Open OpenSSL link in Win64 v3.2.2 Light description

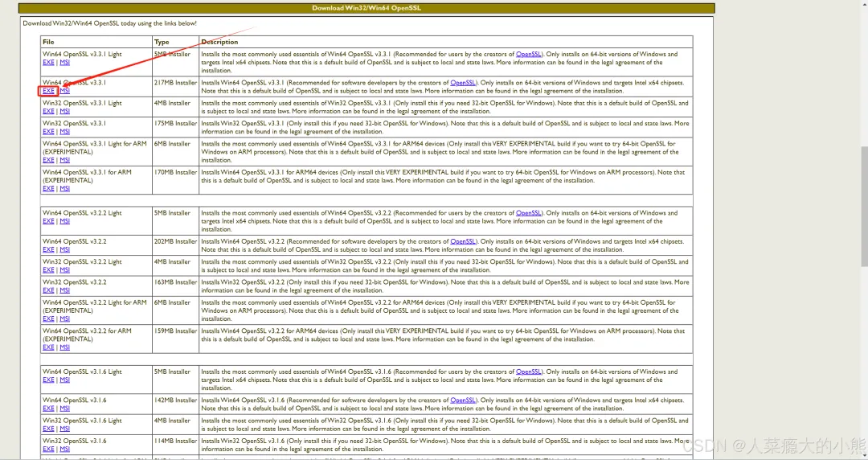click(x=529, y=213)
